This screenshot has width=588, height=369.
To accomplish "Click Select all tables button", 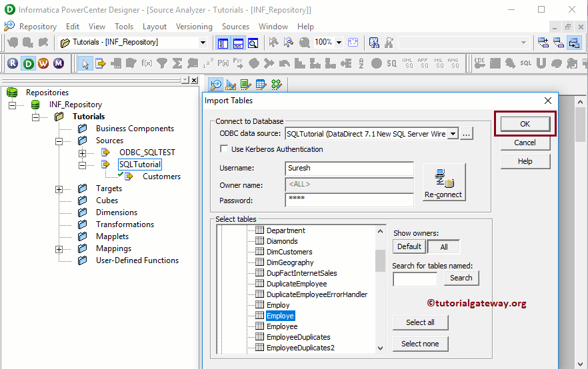I will point(420,322).
